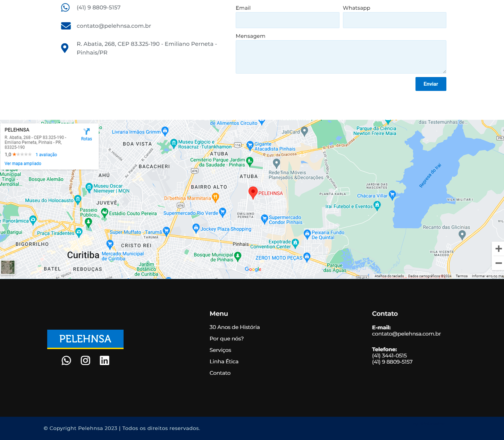This screenshot has height=440, width=504.
Task: Click inside the Mensagem text area
Action: tap(341, 57)
